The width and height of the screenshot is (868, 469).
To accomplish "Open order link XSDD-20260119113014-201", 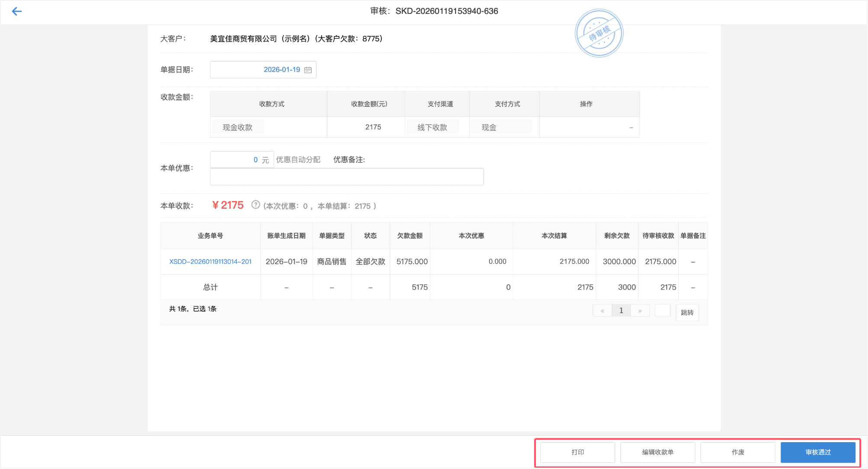I will [x=210, y=262].
